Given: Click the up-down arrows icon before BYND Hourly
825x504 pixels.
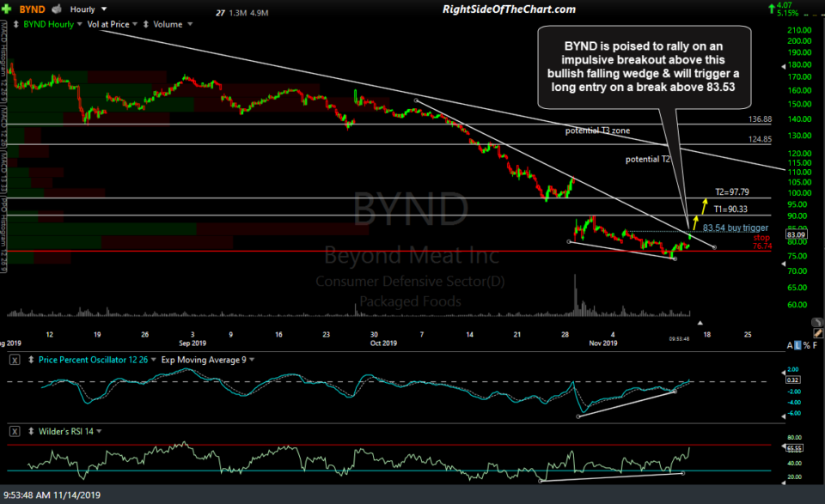Looking at the screenshot, I should pyautogui.click(x=15, y=23).
